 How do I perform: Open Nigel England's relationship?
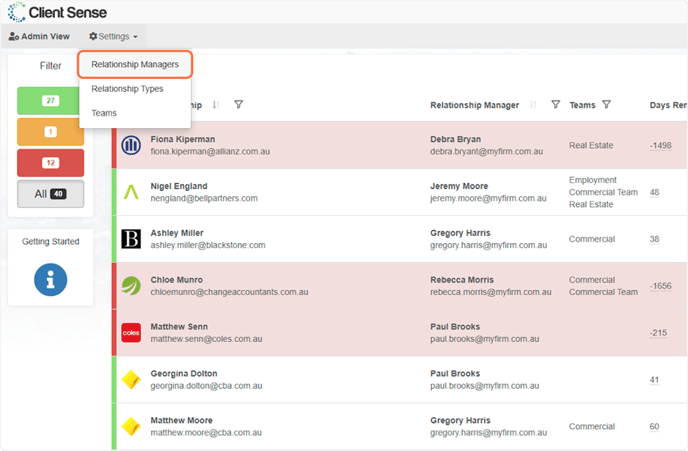[179, 186]
